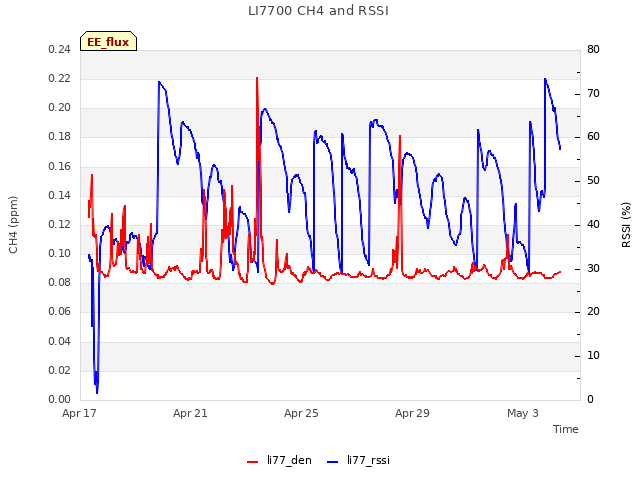Click the 0 right axis value
The height and width of the screenshot is (480, 640).
(591, 400)
